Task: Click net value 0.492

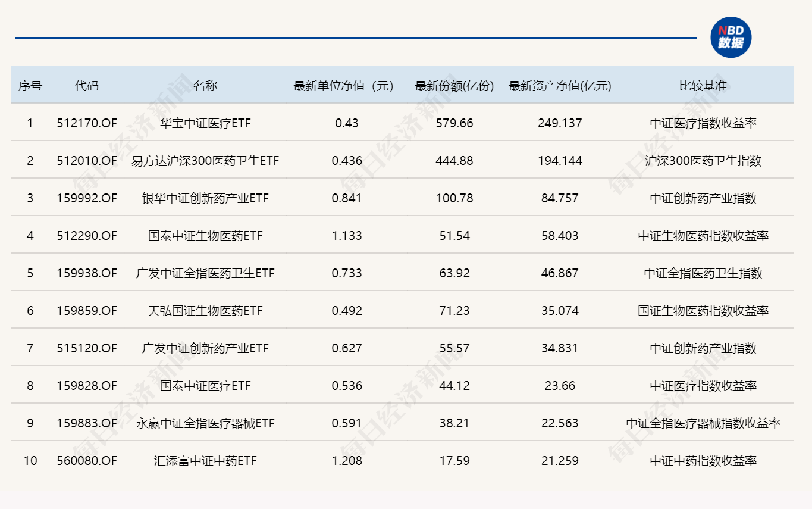Action: point(347,311)
